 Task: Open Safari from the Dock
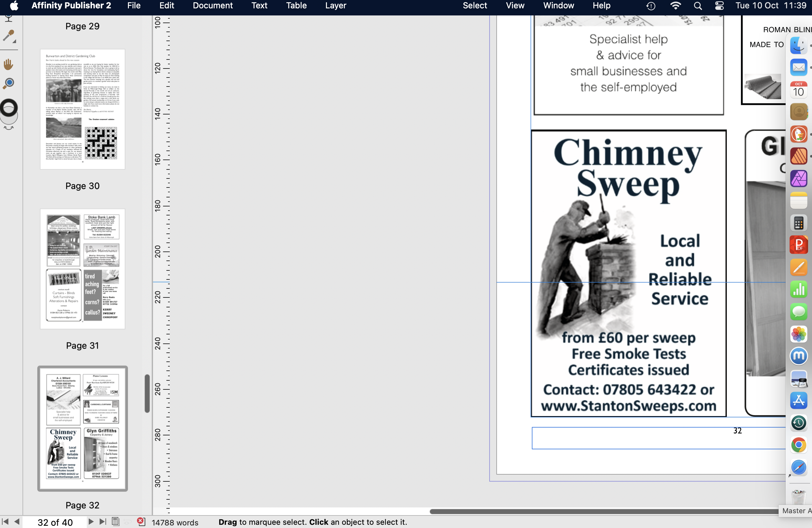[x=798, y=467]
